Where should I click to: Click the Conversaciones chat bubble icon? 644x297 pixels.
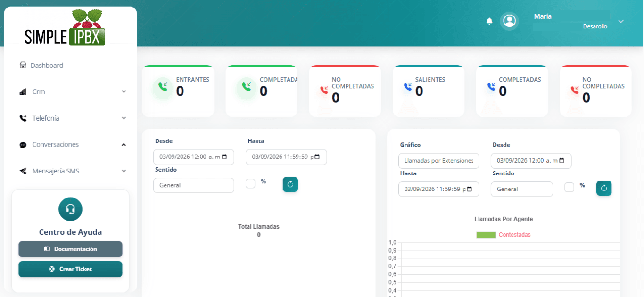(x=23, y=145)
